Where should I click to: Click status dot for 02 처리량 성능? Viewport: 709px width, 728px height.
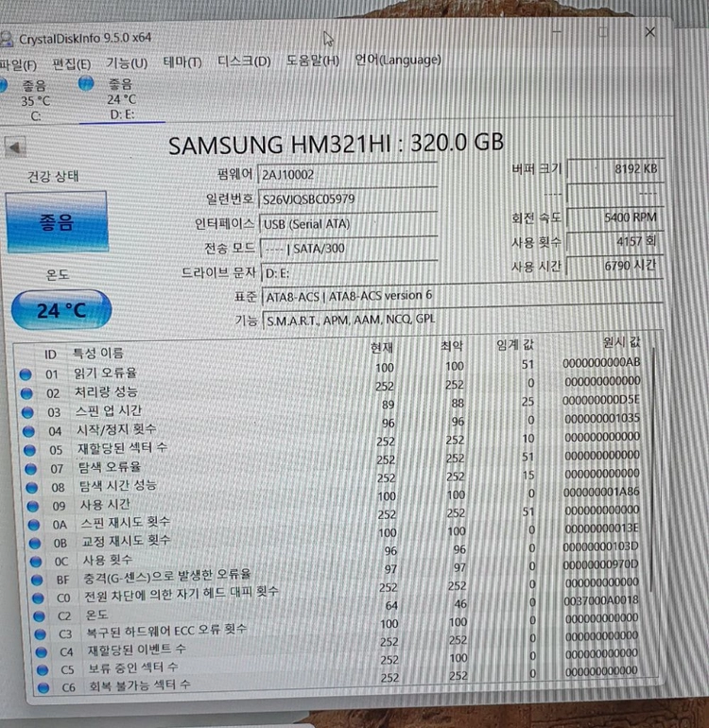coord(26,393)
